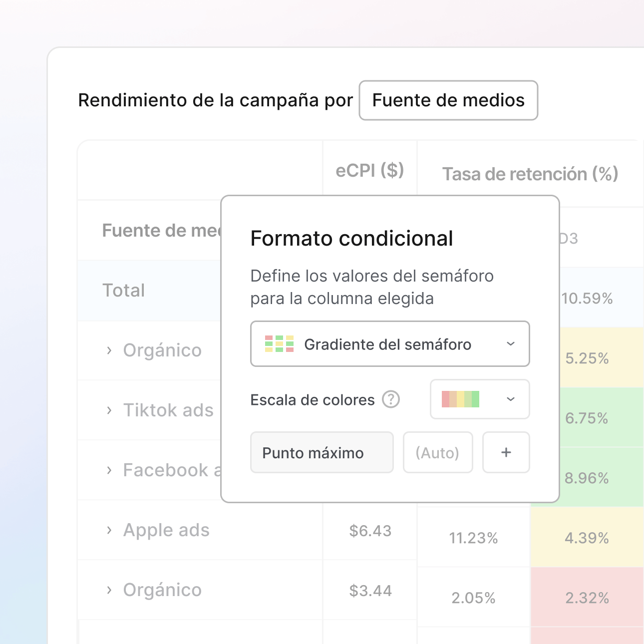Toggle the Punto máximo setting

(x=322, y=452)
